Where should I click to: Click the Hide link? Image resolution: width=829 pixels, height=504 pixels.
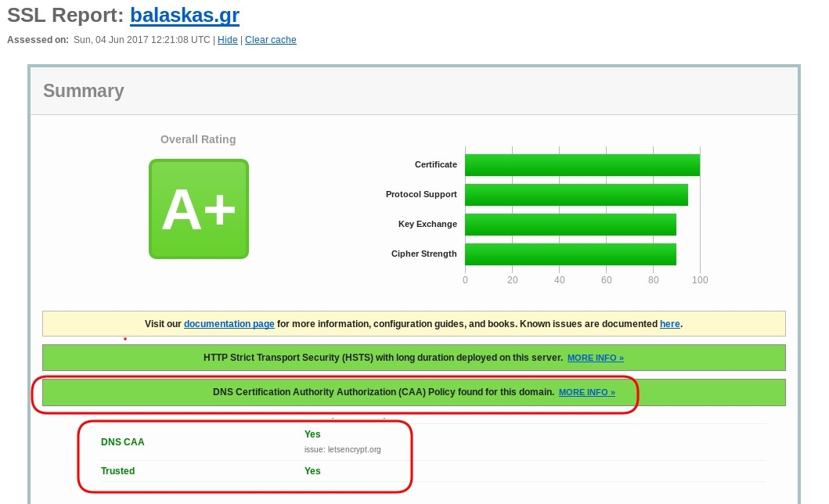pyautogui.click(x=227, y=40)
